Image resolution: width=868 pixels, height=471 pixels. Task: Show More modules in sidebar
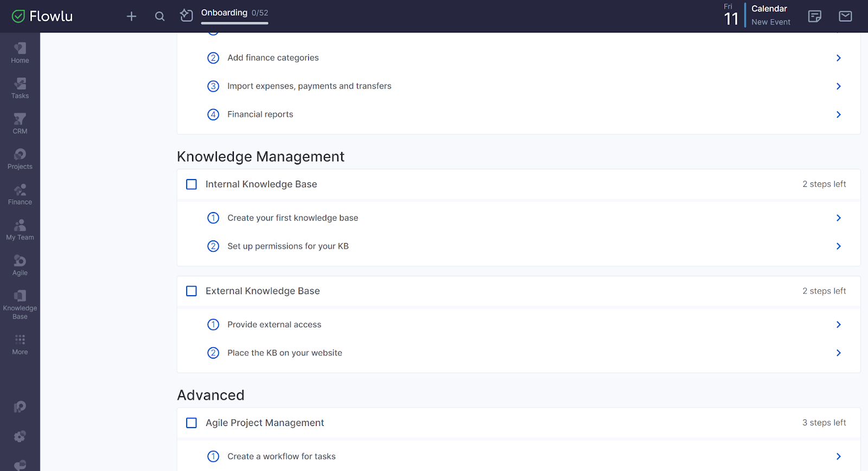coord(20,344)
